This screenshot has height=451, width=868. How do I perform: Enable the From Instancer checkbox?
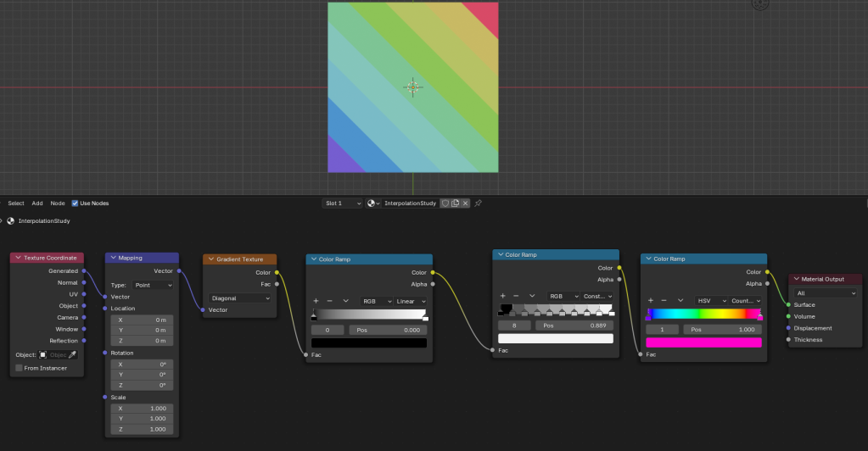pyautogui.click(x=19, y=368)
